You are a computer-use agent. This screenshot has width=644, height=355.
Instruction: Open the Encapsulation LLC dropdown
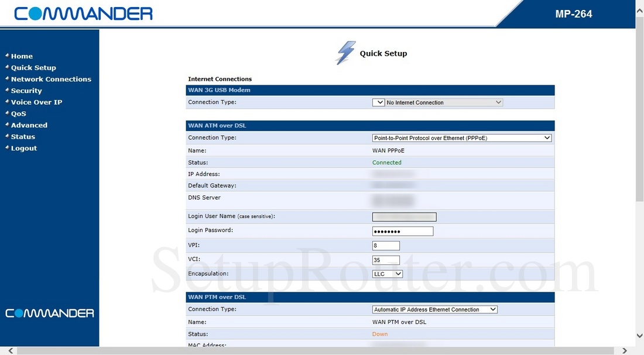pyautogui.click(x=387, y=273)
